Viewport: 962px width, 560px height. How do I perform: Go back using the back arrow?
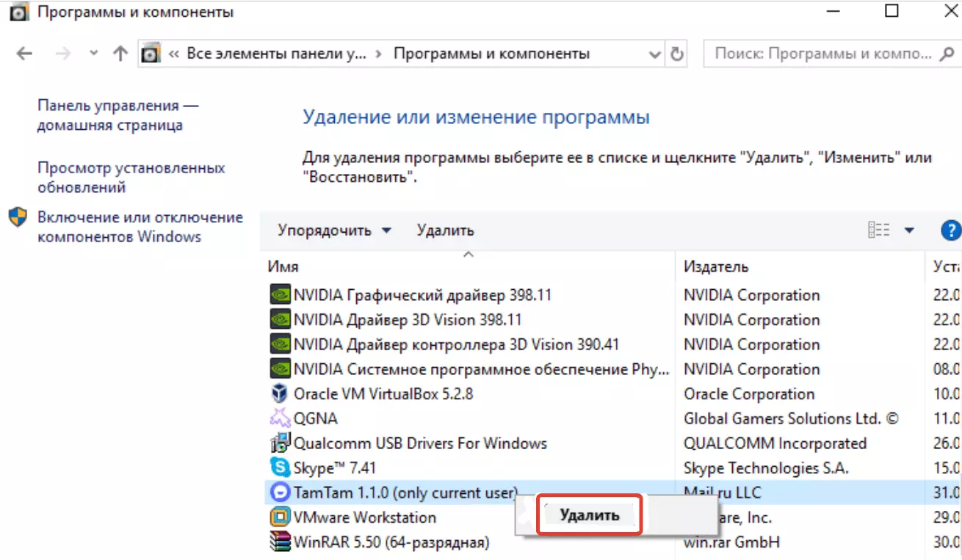tap(24, 54)
